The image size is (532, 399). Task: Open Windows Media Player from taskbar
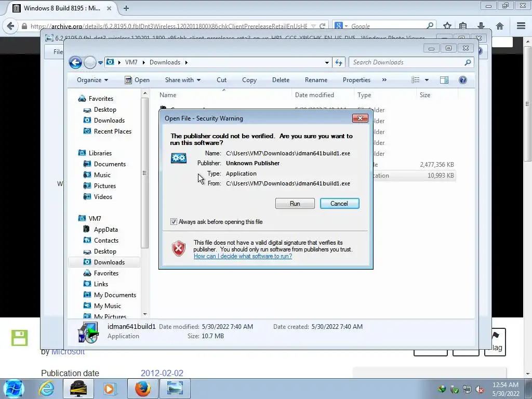(109, 389)
